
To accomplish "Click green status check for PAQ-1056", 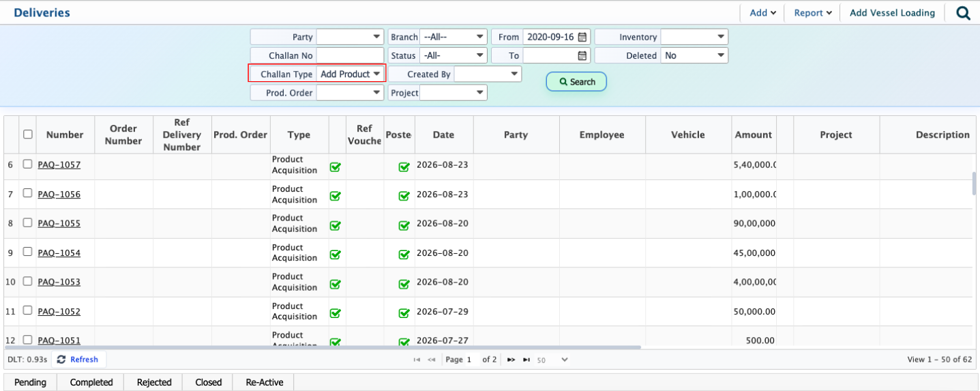I will pyautogui.click(x=336, y=197).
